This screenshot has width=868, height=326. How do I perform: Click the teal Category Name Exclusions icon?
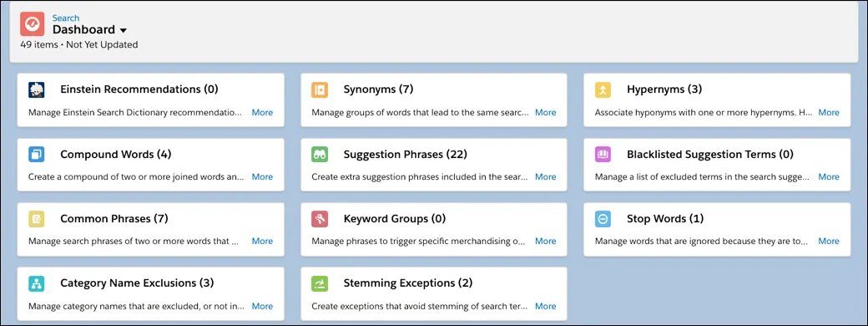coord(37,284)
